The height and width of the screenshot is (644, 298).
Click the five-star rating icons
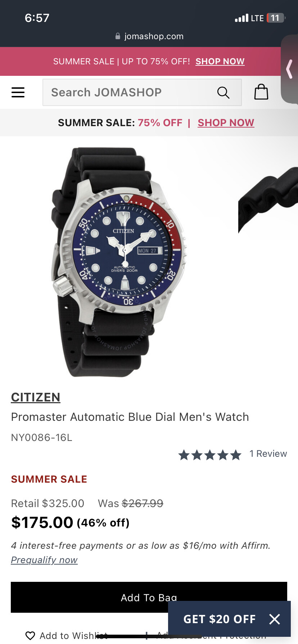(x=210, y=455)
